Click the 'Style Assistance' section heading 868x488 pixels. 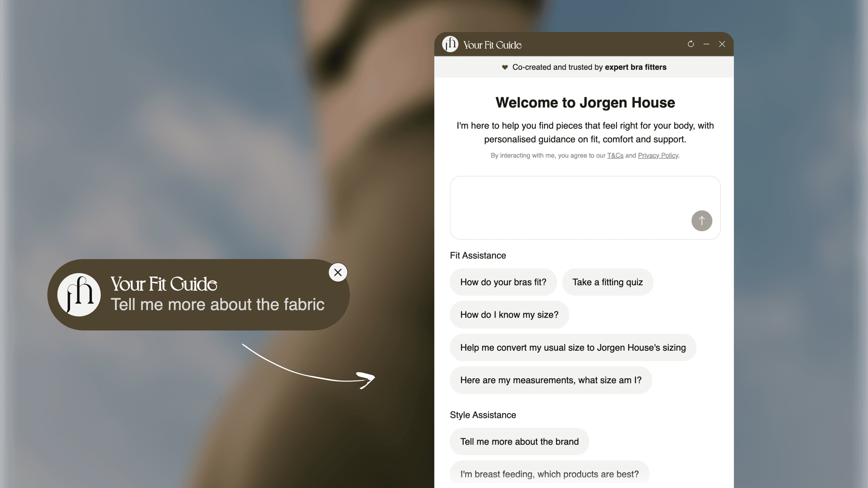click(x=483, y=415)
